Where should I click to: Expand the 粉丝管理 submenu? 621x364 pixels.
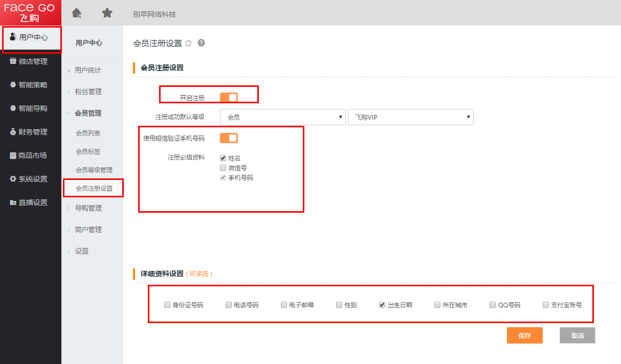[88, 92]
